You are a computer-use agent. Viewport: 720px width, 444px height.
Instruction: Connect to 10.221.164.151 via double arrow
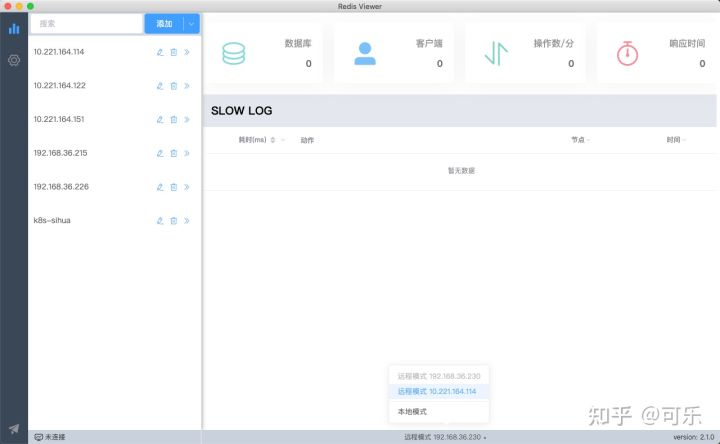coord(187,119)
